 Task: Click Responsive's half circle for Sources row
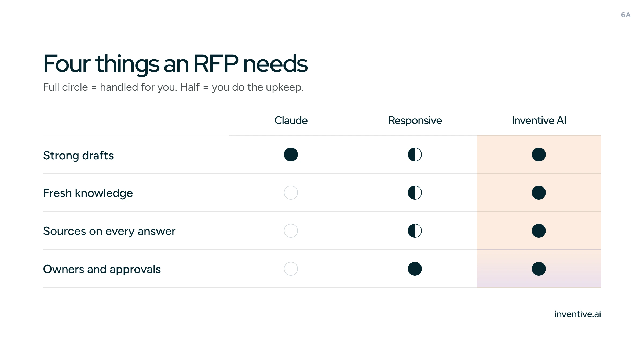point(415,231)
